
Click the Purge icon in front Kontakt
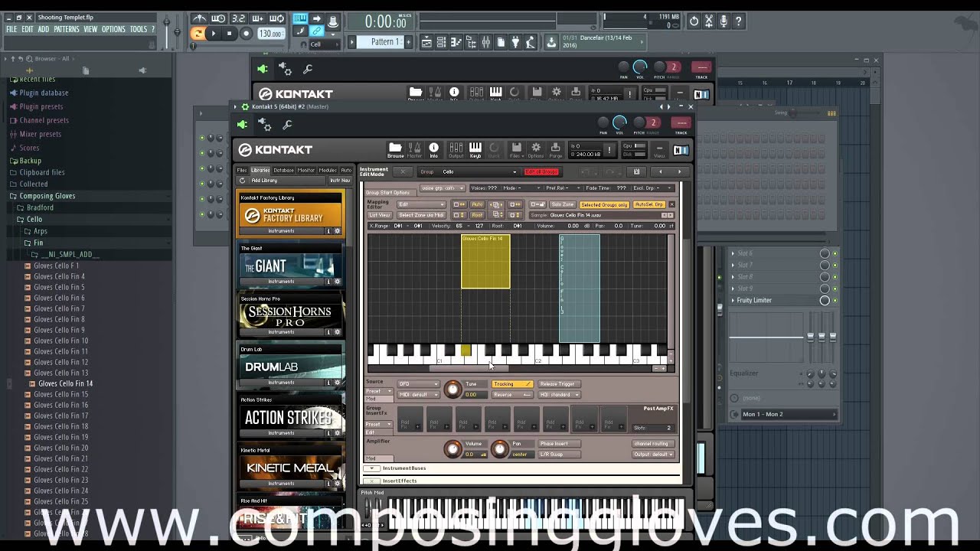tap(556, 150)
